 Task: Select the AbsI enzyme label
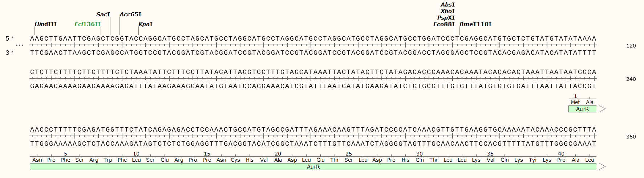[x=447, y=5]
